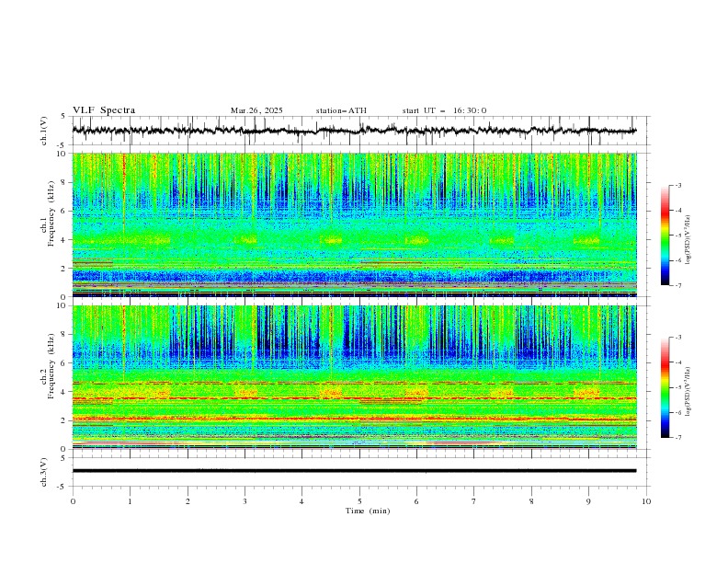
Task: Click the "ch.1(V)" waveform axis label
Action: coord(44,131)
